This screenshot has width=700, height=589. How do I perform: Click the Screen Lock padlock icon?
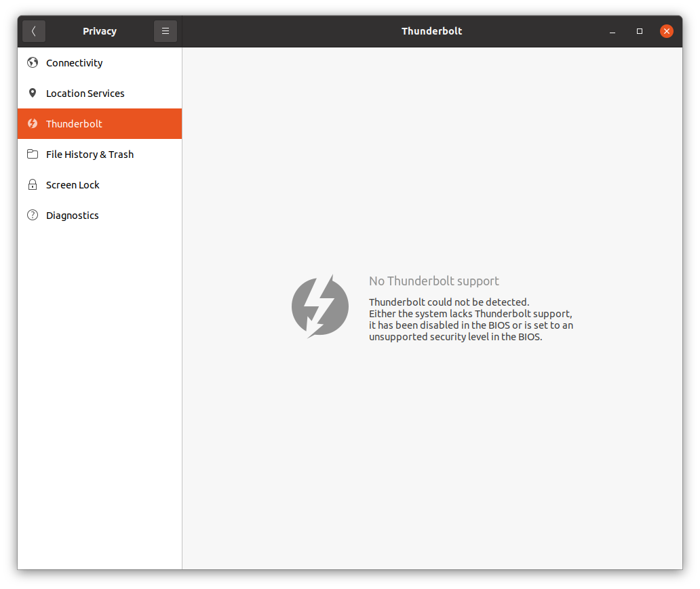click(32, 184)
